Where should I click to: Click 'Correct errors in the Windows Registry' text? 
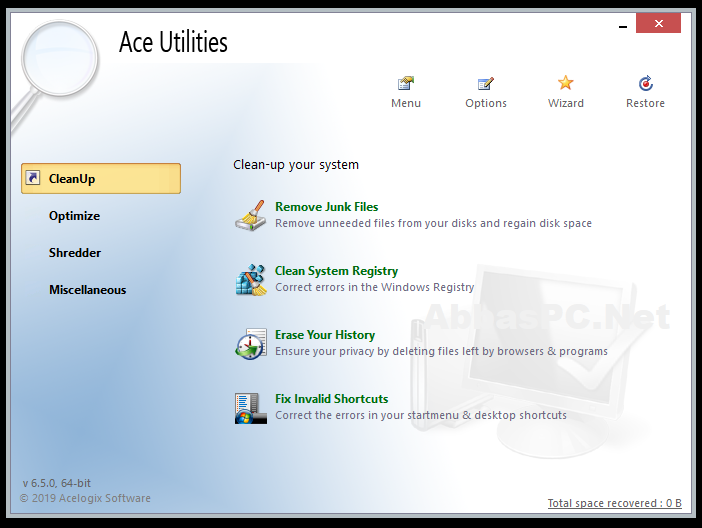pyautogui.click(x=374, y=287)
